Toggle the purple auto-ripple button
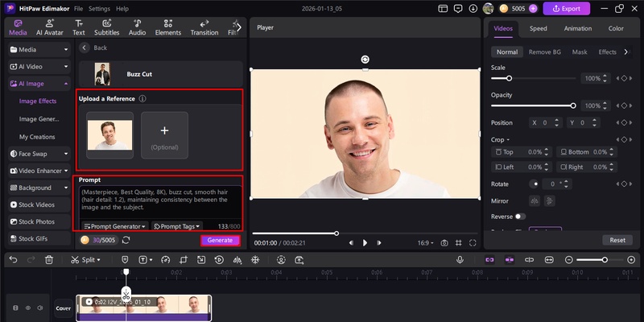This screenshot has height=322, width=644. [x=510, y=259]
